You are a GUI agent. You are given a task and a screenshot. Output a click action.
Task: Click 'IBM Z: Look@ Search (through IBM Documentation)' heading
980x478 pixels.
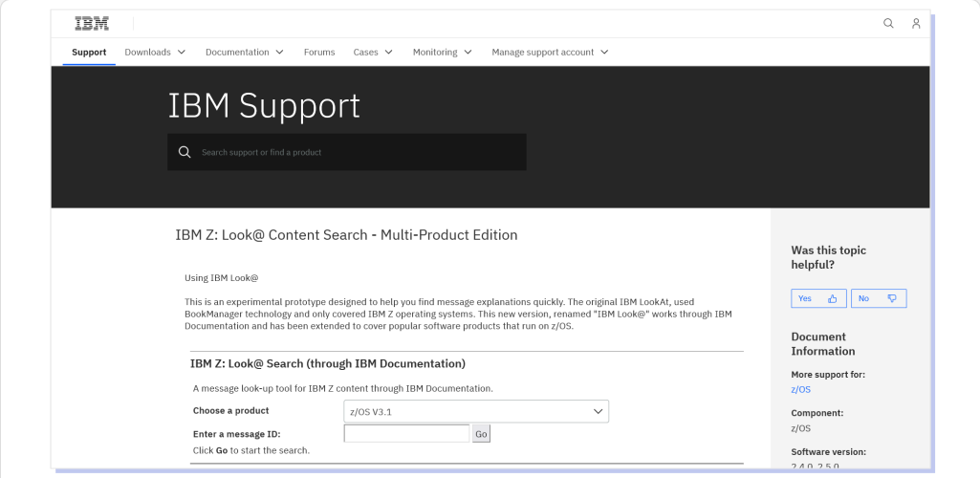point(328,363)
